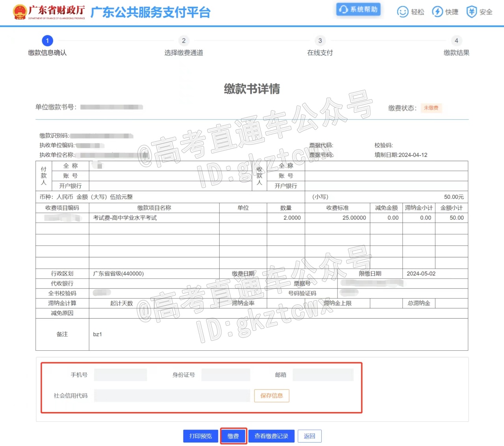
Task: Click into the 社会信用代码 input field
Action: point(172,396)
